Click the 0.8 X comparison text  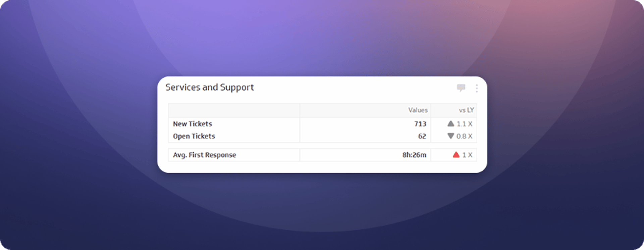point(465,136)
